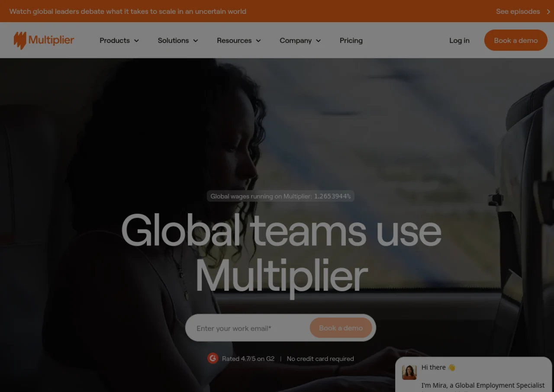Click Book a demo beside the email field

(x=341, y=328)
